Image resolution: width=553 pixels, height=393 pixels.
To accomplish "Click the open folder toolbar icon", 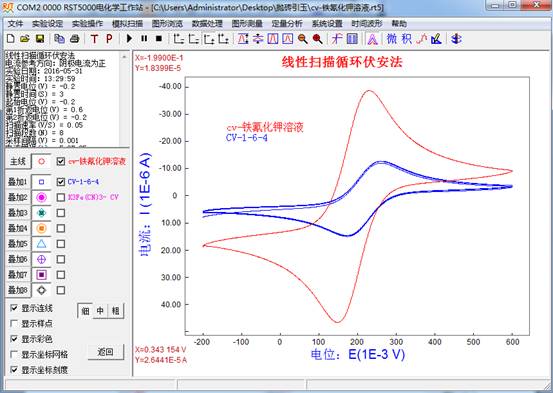I will coord(25,38).
